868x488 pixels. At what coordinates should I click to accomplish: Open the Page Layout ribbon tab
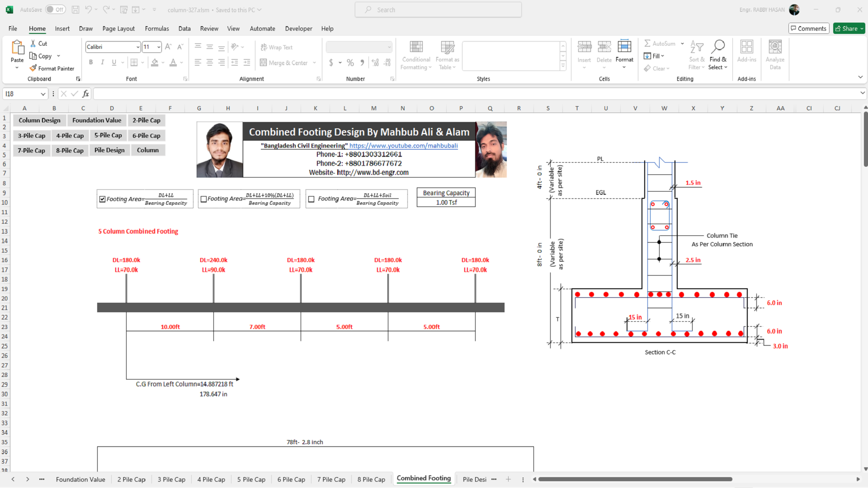(x=118, y=28)
